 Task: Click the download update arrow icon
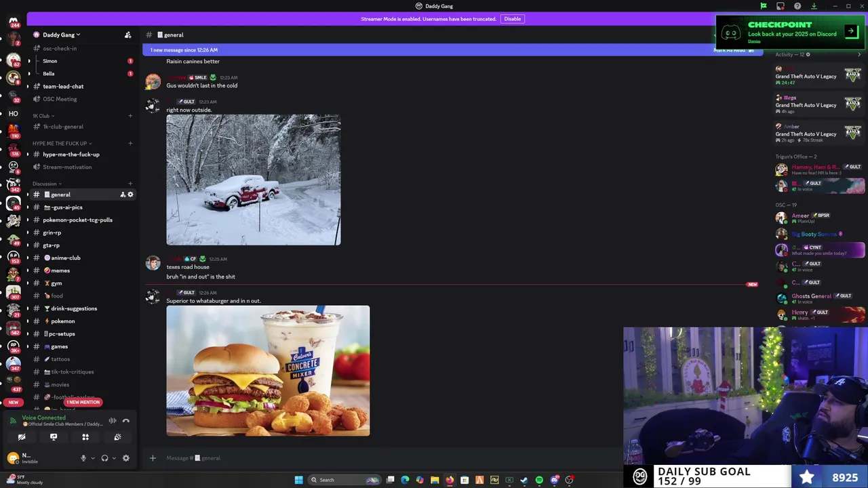[814, 6]
